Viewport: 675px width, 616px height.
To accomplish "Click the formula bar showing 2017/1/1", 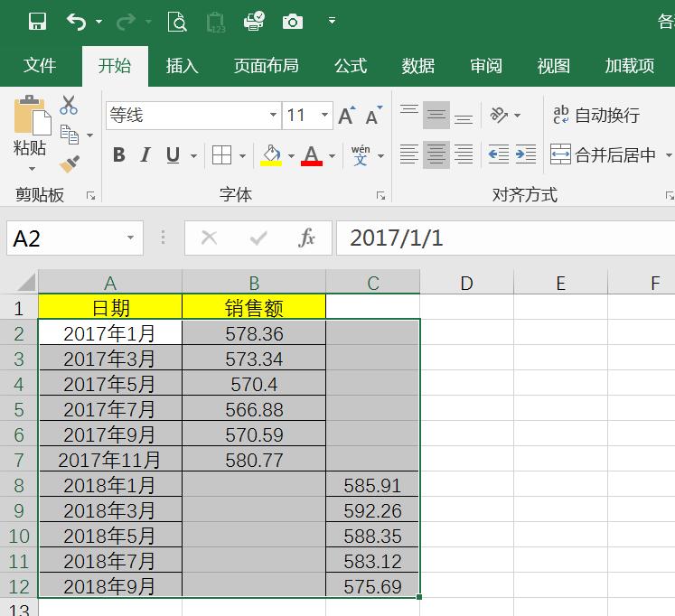I will [505, 238].
